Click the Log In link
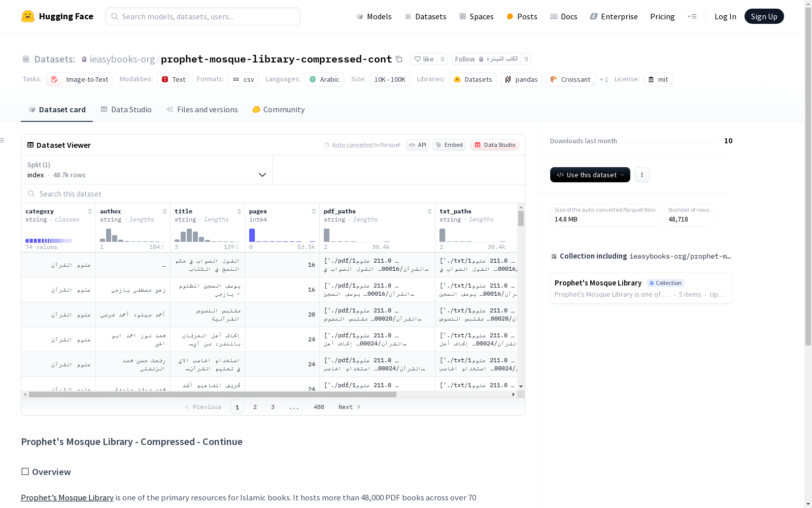This screenshot has height=508, width=812. tap(725, 16)
